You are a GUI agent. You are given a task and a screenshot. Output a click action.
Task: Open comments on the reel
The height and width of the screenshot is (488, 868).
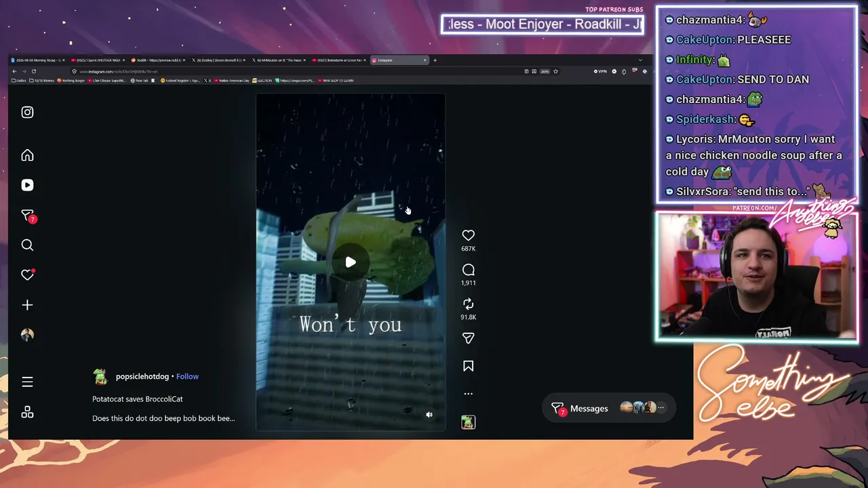coord(468,270)
